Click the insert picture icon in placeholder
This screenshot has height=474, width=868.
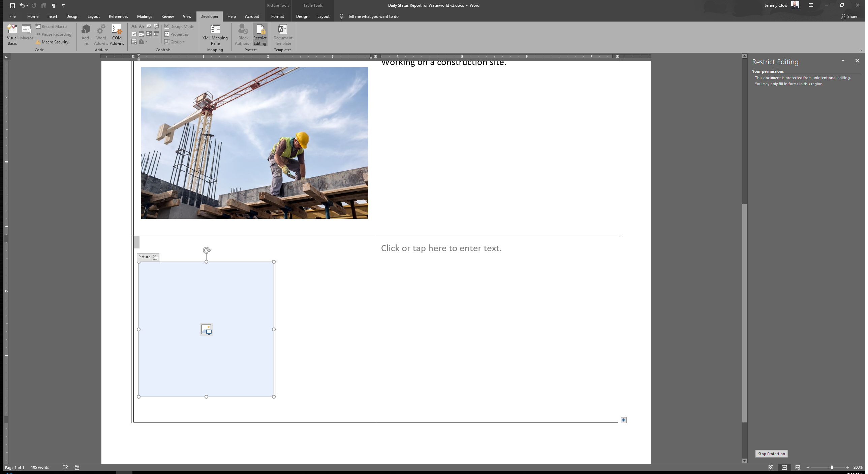(206, 329)
